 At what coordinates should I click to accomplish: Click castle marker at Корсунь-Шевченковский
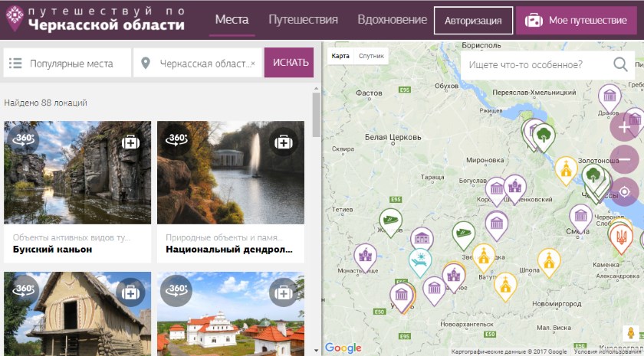coord(514,187)
